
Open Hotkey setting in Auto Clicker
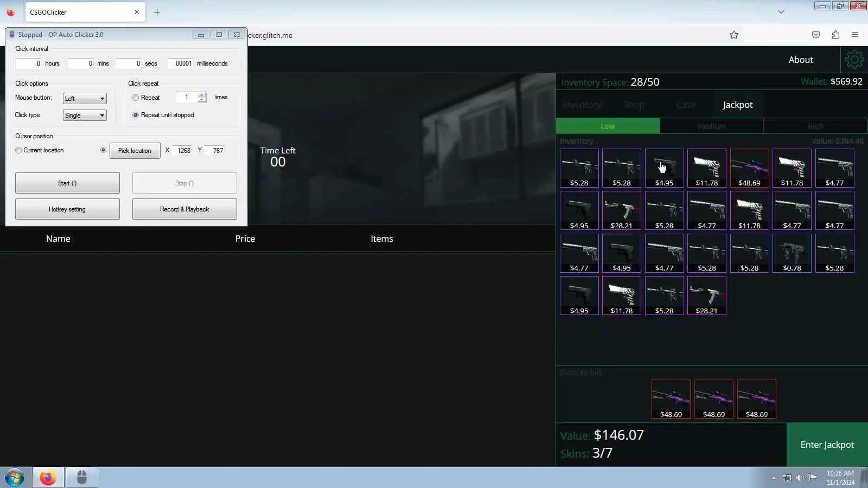coord(67,209)
